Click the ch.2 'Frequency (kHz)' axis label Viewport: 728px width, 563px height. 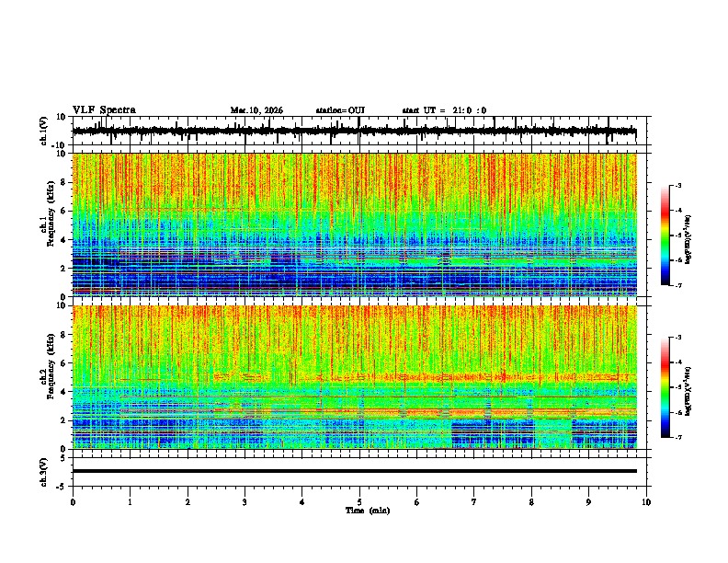[51, 366]
